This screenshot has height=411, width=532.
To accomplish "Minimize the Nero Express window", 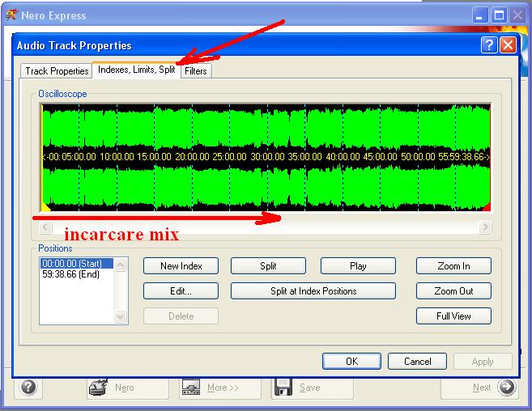I will (479, 15).
